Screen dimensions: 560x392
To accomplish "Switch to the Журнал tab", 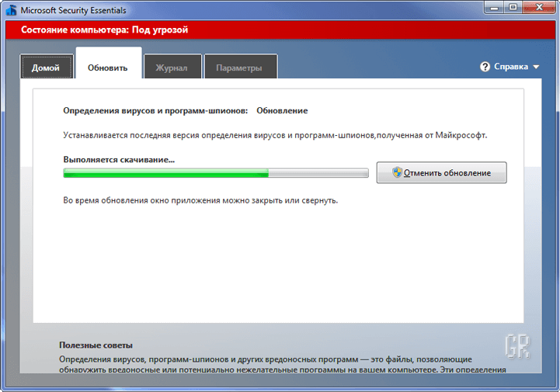I will tap(172, 67).
